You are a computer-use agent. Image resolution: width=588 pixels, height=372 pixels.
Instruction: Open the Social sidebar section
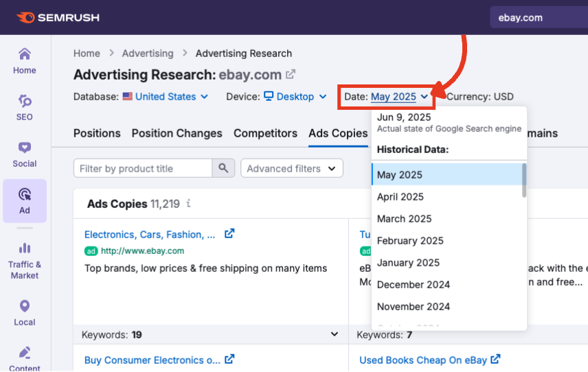tap(24, 154)
